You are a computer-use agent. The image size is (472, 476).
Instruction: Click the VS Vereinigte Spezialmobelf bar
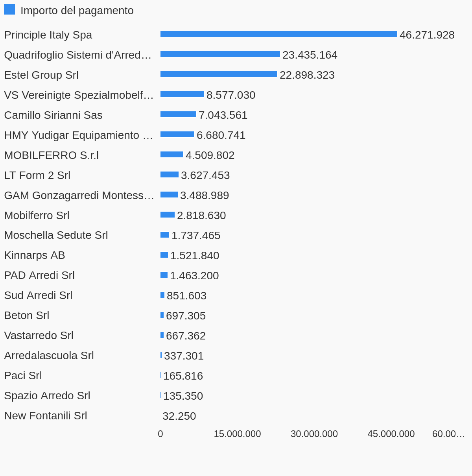[182, 94]
